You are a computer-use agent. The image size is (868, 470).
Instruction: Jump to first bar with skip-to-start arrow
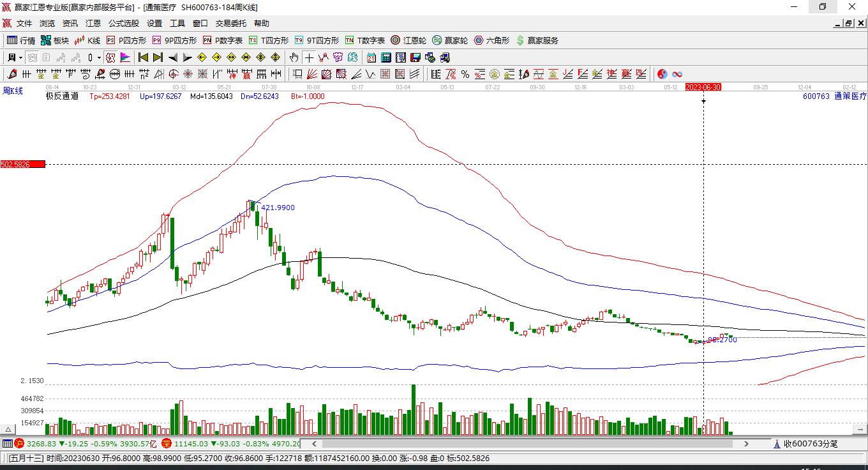pos(144,57)
